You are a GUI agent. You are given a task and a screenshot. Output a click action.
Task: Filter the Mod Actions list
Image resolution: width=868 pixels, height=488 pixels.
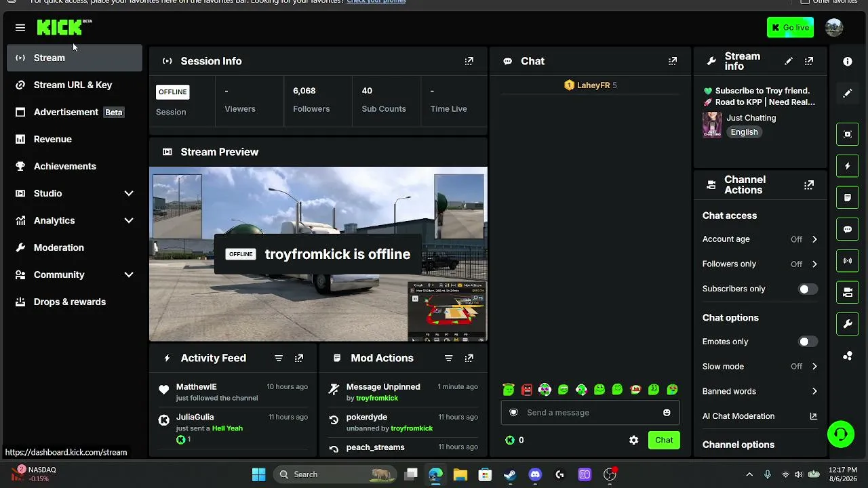pos(448,358)
